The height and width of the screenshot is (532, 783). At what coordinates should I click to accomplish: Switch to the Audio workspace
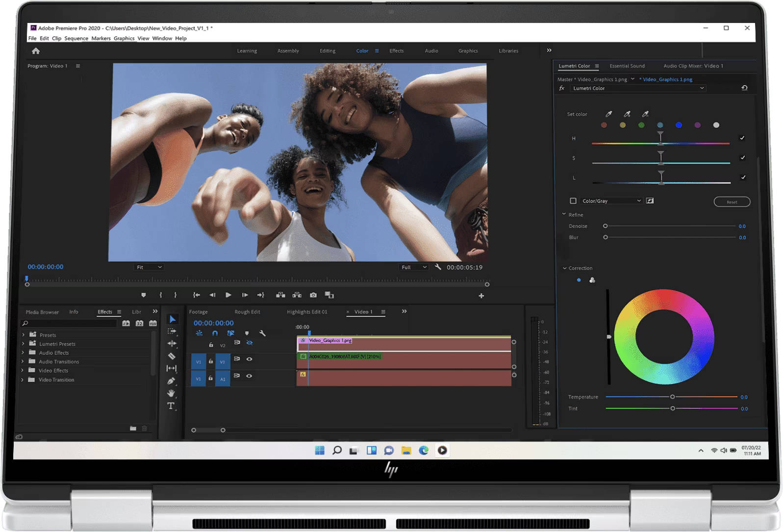pos(431,51)
